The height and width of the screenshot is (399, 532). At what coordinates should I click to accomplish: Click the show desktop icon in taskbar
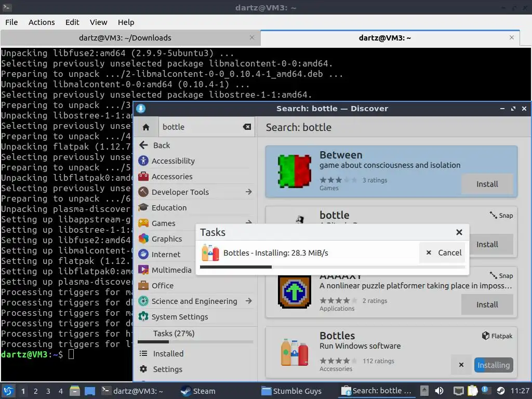click(x=89, y=391)
